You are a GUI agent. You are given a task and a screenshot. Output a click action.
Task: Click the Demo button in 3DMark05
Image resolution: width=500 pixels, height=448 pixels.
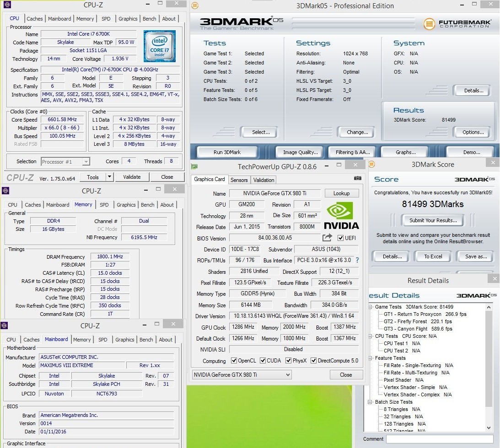tap(472, 152)
